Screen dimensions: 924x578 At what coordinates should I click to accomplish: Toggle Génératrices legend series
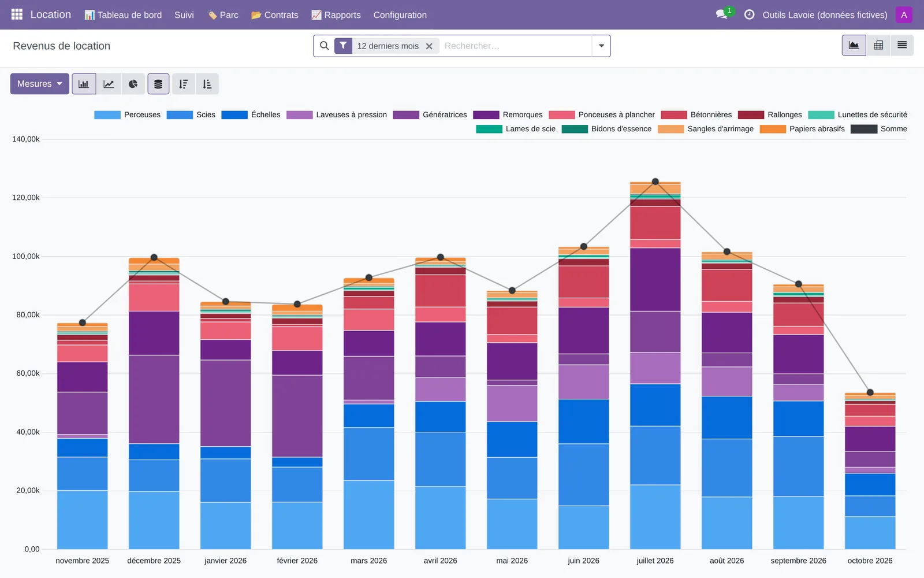click(x=430, y=114)
